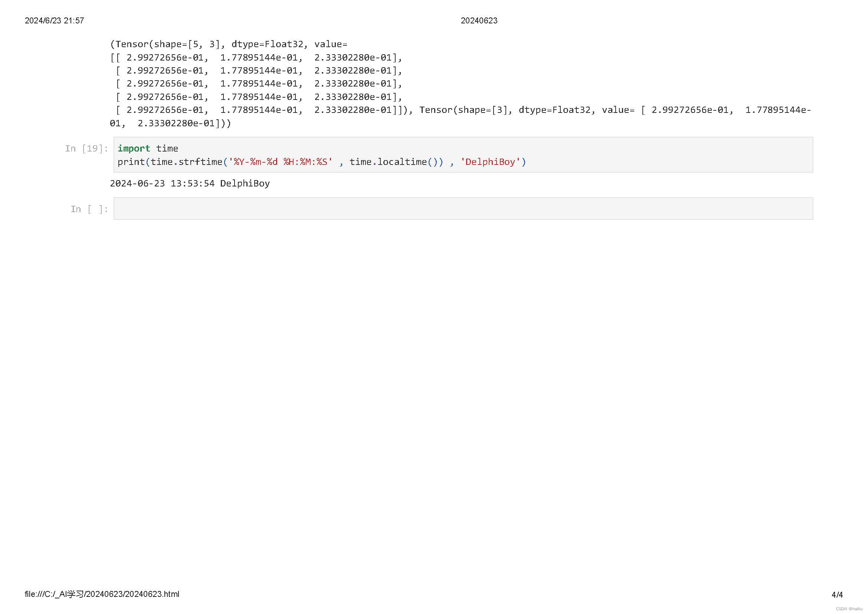Click the CSDN watermark in the corner
This screenshot has width=868, height=614.
click(849, 609)
